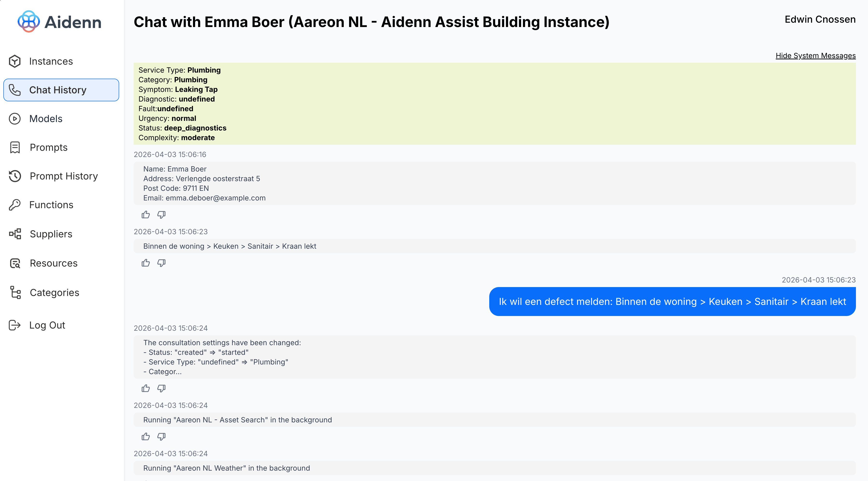This screenshot has height=481, width=868.
Task: Click 'Service Type: Plumbing' text
Action: 179,70
